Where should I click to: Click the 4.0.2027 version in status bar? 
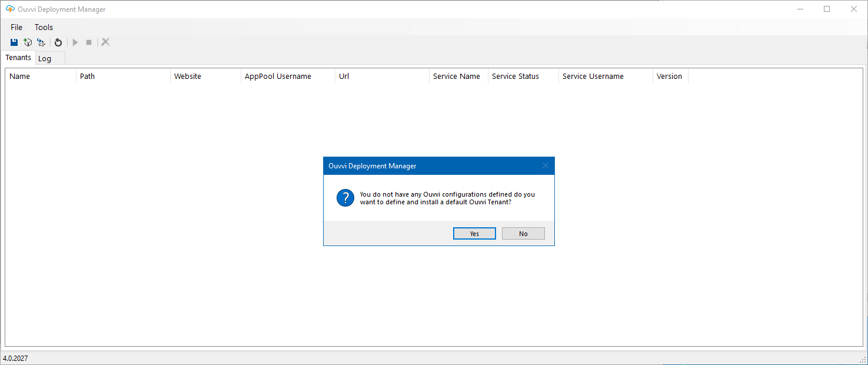coord(15,358)
